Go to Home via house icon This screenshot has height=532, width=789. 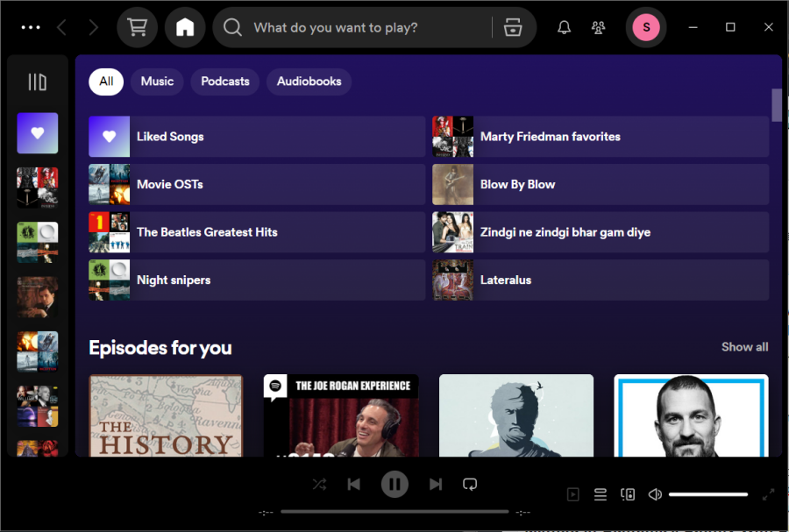point(185,27)
